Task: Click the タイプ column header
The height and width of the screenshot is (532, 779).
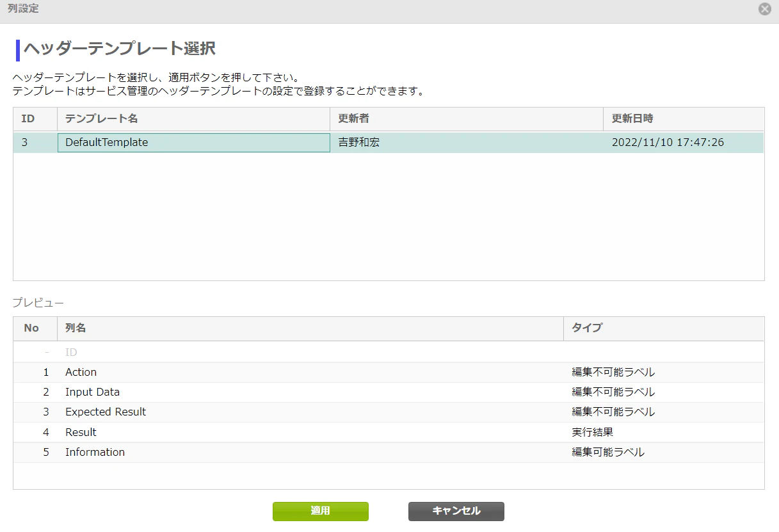Action: (664, 328)
